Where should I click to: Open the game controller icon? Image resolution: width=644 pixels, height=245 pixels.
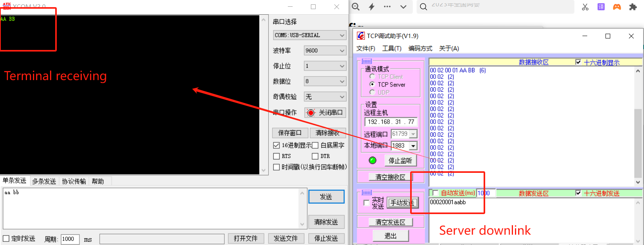(617, 7)
